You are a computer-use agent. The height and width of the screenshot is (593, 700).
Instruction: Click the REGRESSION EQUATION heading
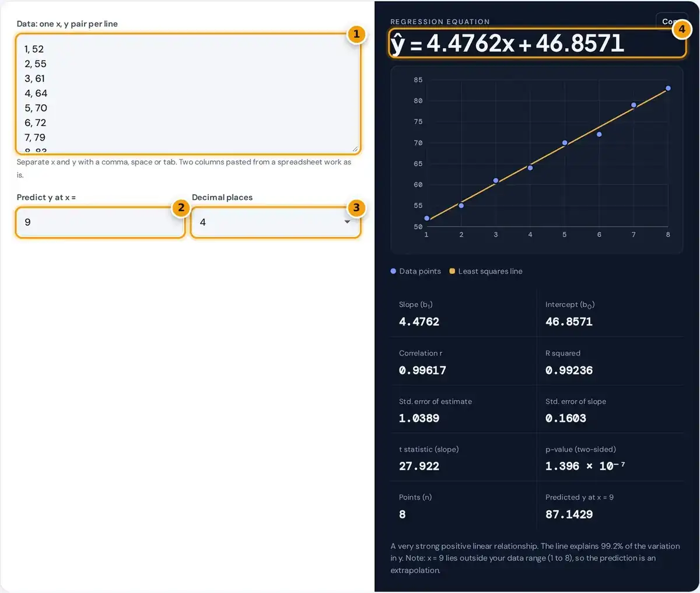coord(440,22)
